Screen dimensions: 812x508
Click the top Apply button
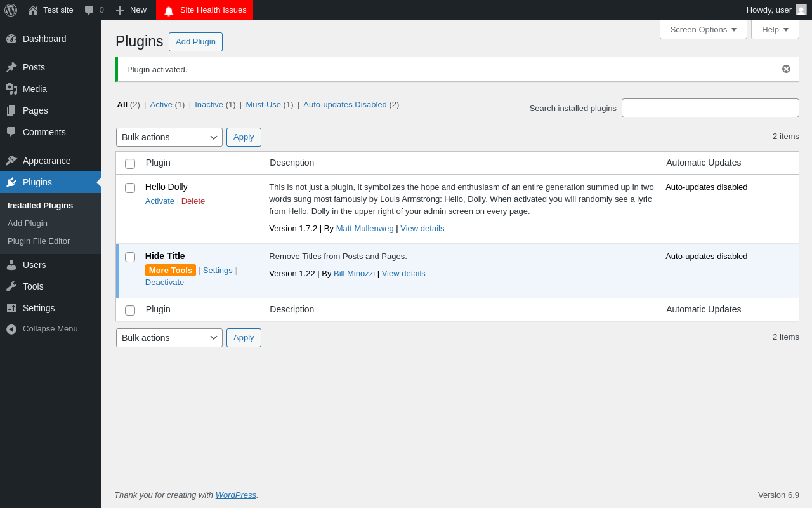tap(244, 137)
